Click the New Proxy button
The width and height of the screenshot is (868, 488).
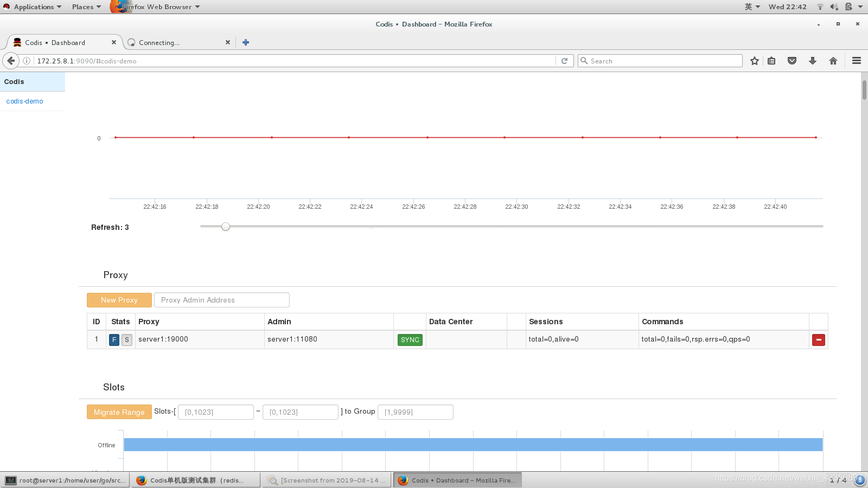click(119, 300)
